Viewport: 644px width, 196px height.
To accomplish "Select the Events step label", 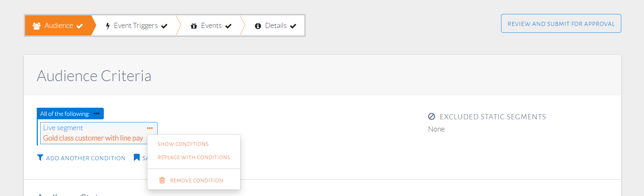I will pyautogui.click(x=211, y=26).
